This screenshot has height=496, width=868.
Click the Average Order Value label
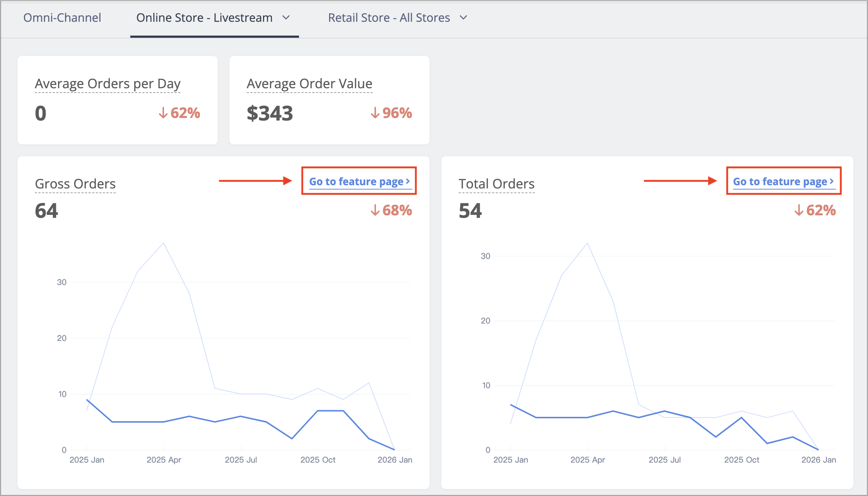coord(310,84)
